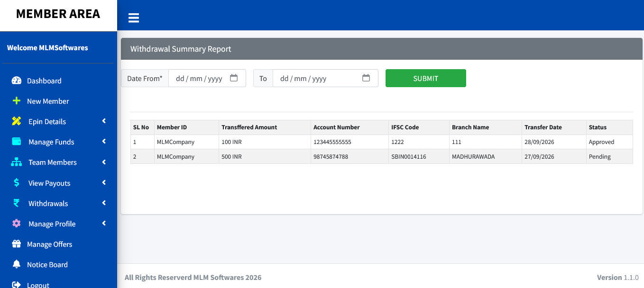This screenshot has width=644, height=288.
Task: Click the Pending status cell
Action: coord(609,157)
